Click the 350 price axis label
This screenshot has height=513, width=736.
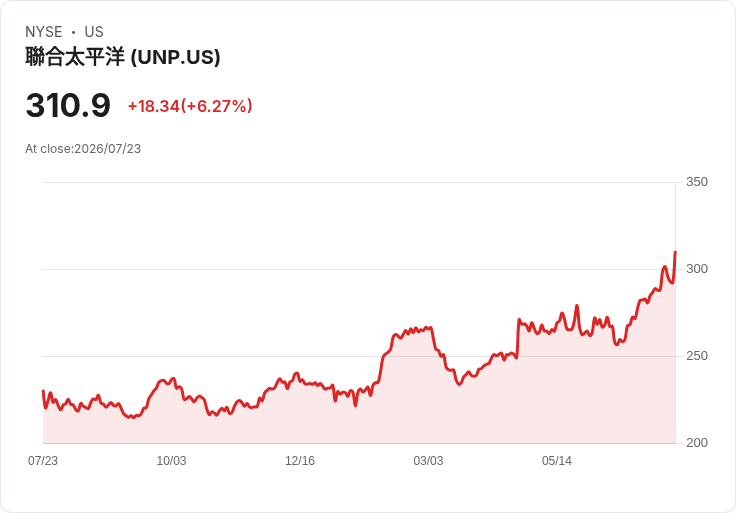697,182
